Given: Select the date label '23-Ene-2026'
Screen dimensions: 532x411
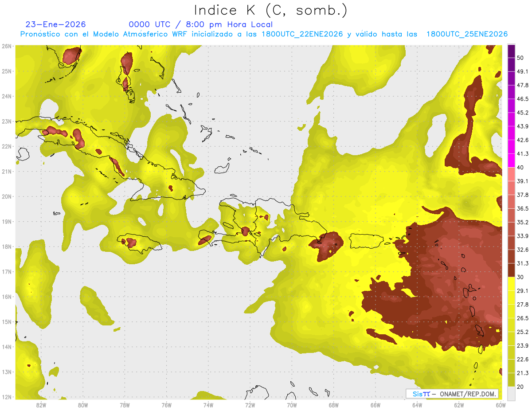Looking at the screenshot, I should click(x=56, y=24).
